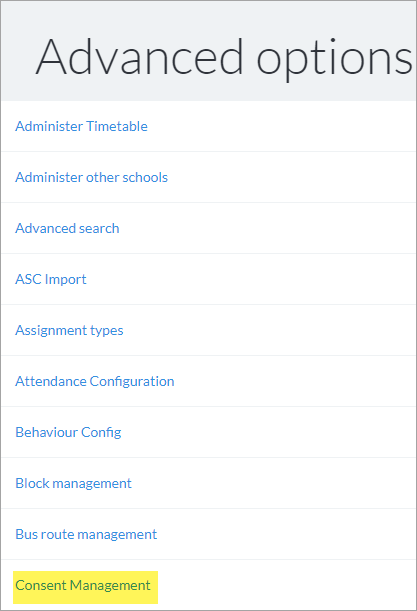Open Attendance Configuration page
The image size is (417, 611).
click(95, 381)
